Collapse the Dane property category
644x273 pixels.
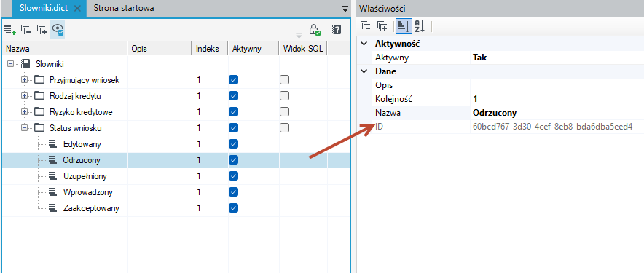click(x=364, y=71)
